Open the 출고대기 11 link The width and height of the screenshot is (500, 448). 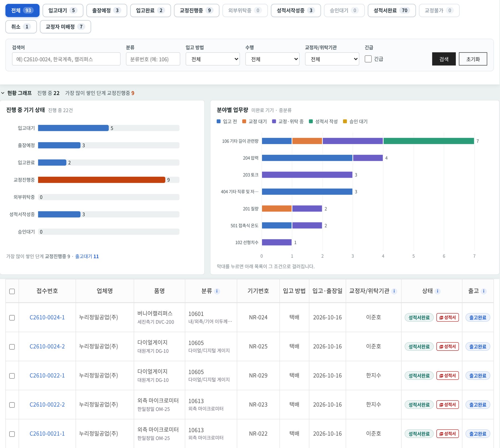[87, 256]
